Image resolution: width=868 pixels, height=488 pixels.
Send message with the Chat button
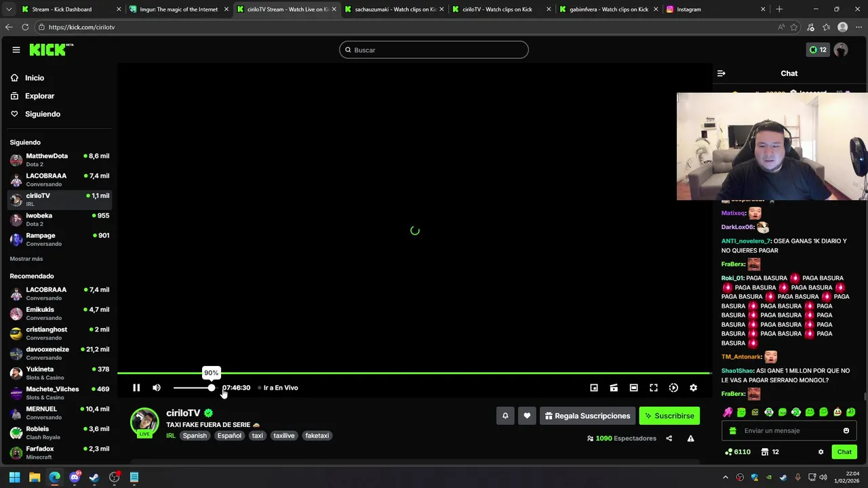(844, 452)
